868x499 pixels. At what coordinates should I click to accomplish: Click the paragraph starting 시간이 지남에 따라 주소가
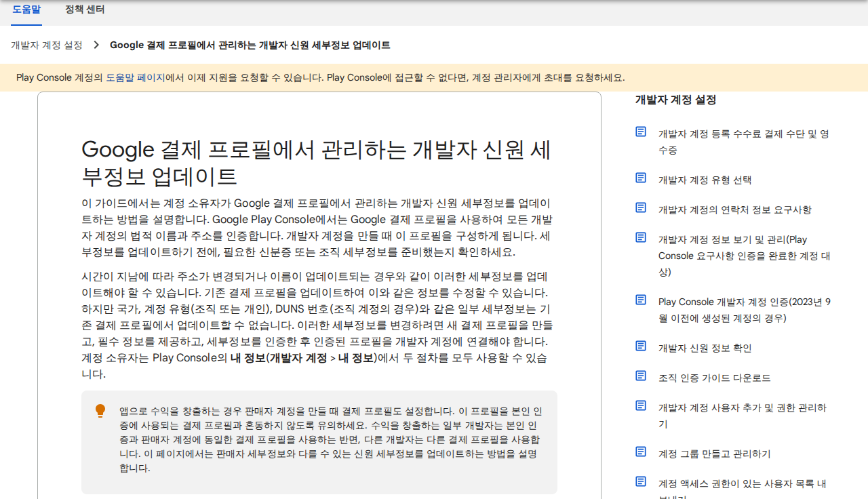click(317, 325)
